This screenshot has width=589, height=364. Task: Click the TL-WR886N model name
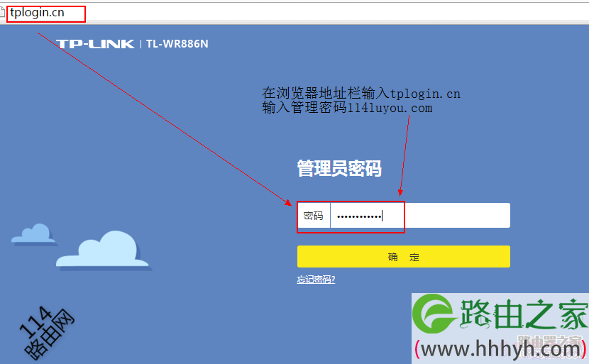[x=177, y=44]
